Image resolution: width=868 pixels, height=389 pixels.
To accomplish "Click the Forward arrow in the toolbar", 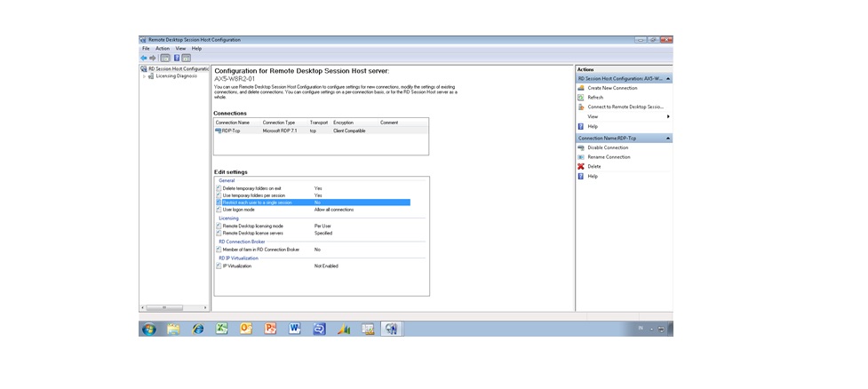I will 153,58.
